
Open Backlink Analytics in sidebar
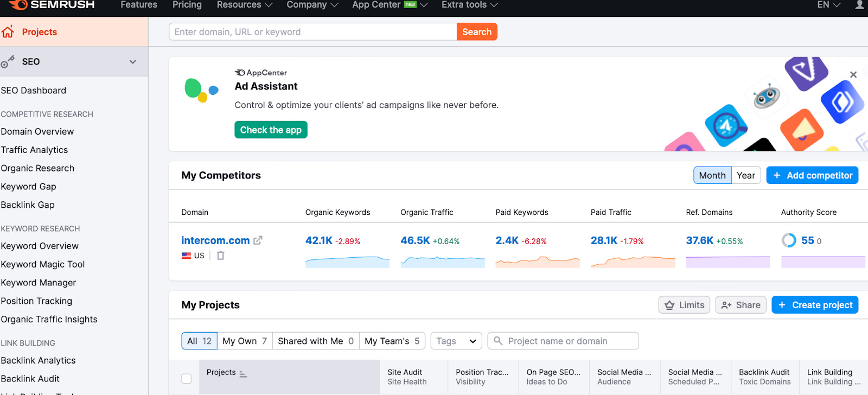[x=38, y=360]
